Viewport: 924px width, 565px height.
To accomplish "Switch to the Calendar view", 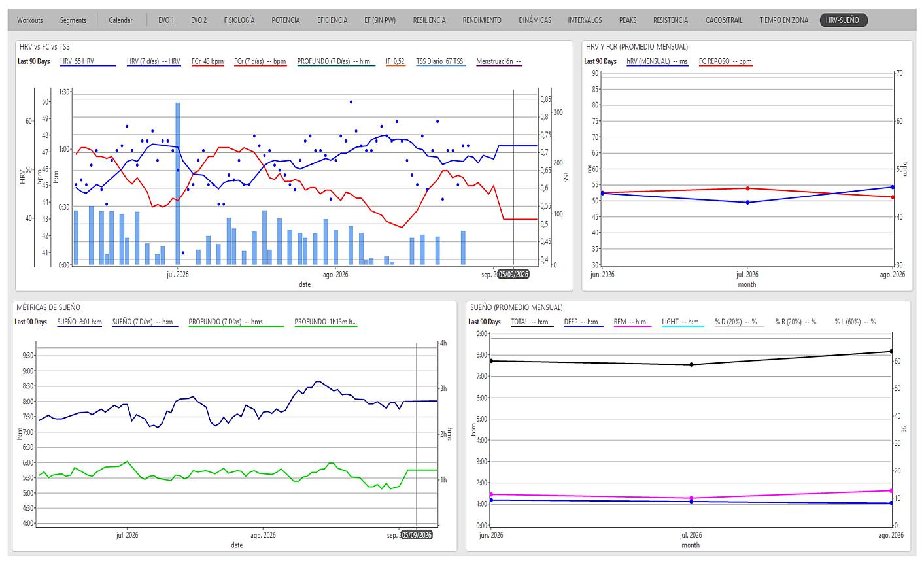I will coord(120,20).
